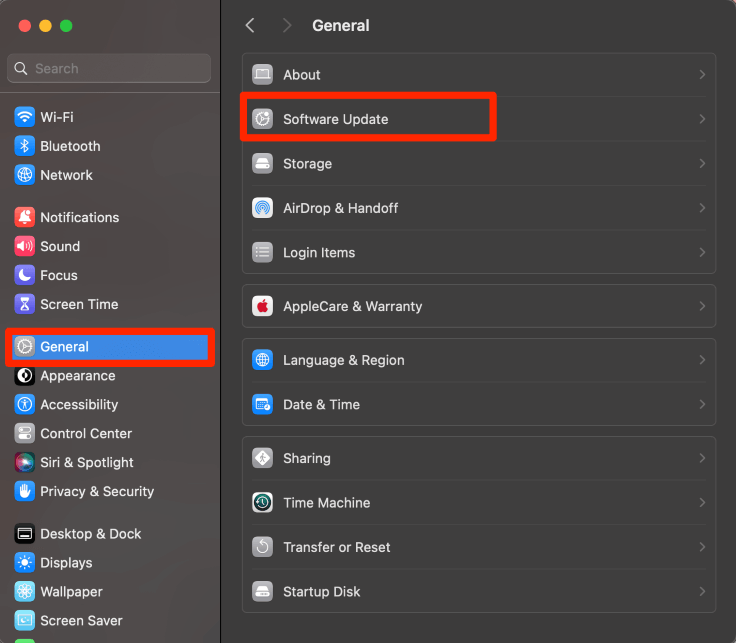This screenshot has width=736, height=643.
Task: Open the Siri & Spotlight icon
Action: pos(25,462)
